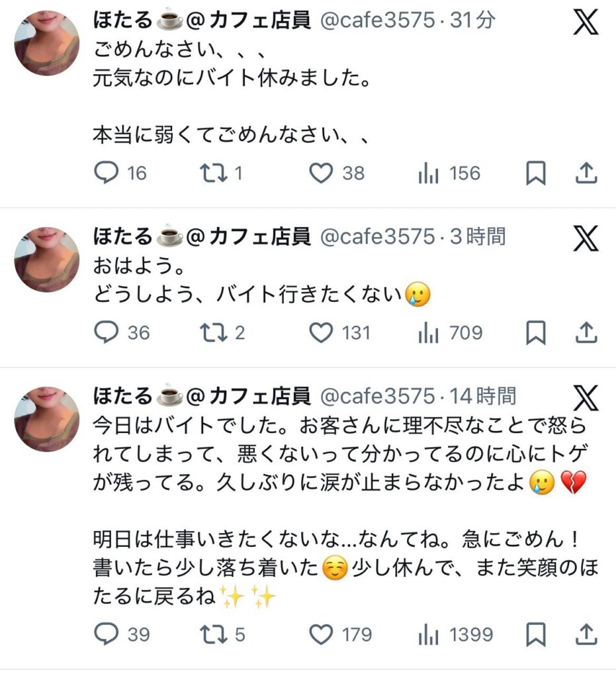
Task: Reply to the 31分 tweet
Action: (106, 173)
